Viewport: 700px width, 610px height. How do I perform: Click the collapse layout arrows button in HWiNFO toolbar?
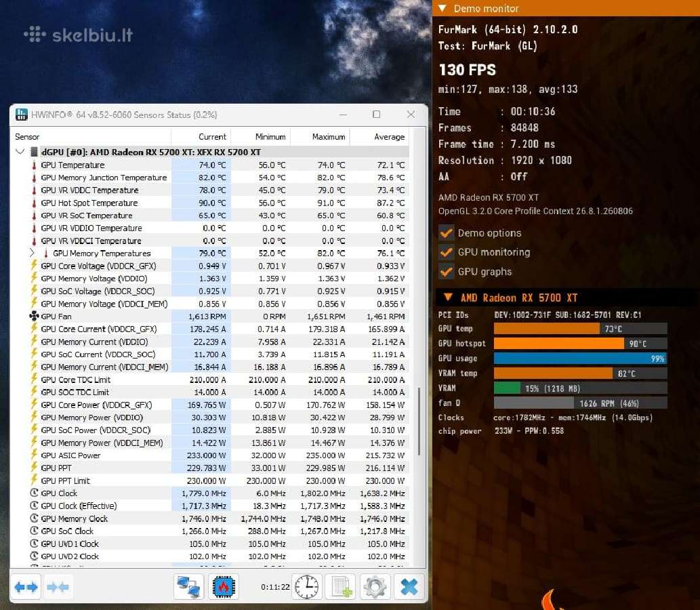[x=58, y=587]
